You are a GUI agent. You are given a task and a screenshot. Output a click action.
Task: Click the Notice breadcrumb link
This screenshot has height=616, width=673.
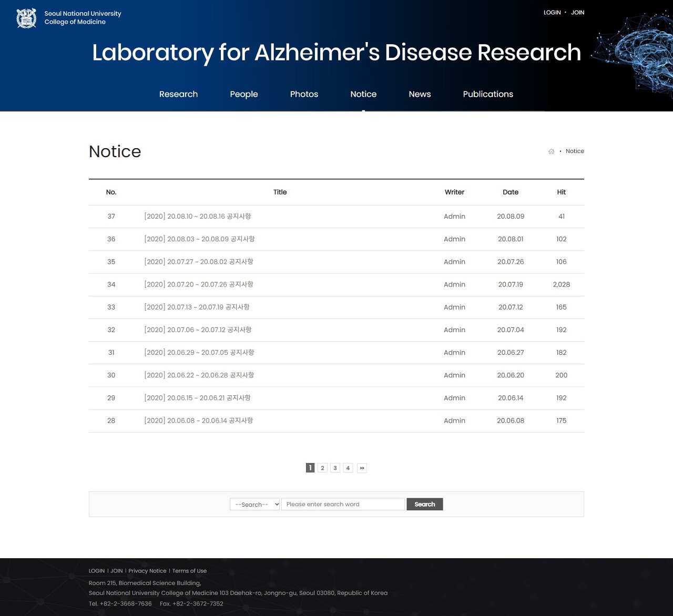(575, 151)
